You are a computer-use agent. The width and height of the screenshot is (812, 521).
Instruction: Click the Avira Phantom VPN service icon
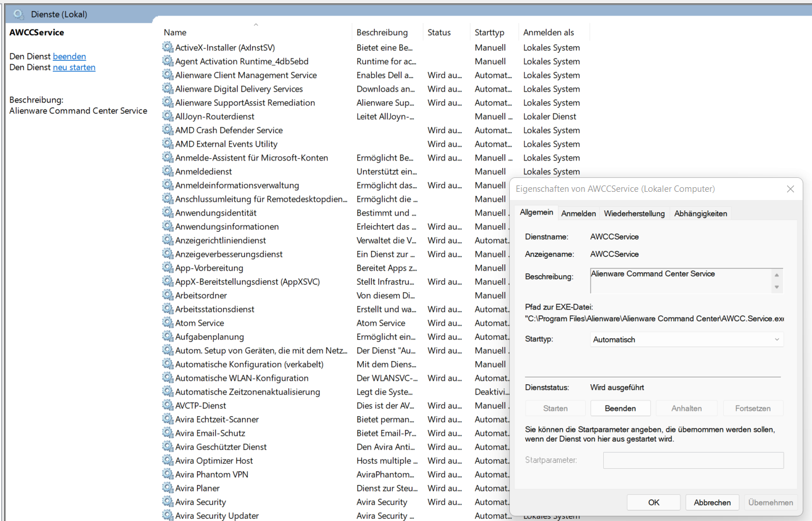coord(168,474)
